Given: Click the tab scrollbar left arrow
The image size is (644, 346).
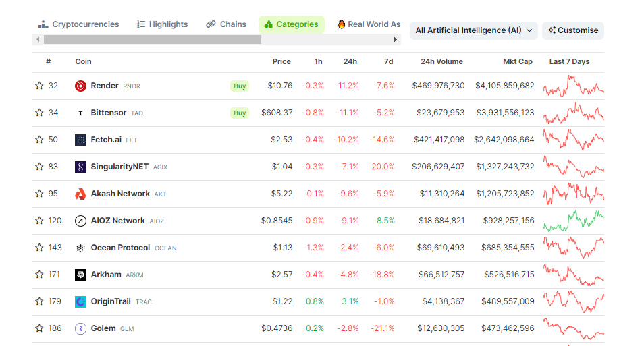Looking at the screenshot, I should pos(38,39).
